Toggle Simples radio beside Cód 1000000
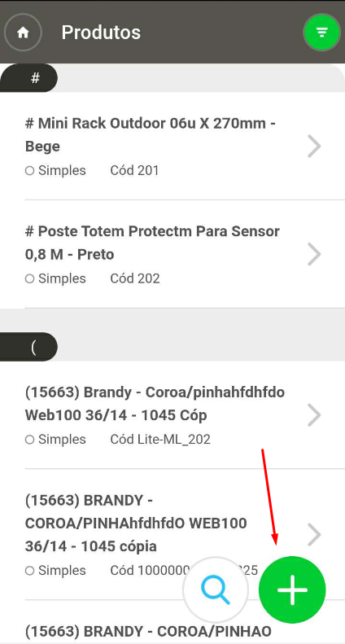This screenshot has height=644, width=345. (x=29, y=571)
